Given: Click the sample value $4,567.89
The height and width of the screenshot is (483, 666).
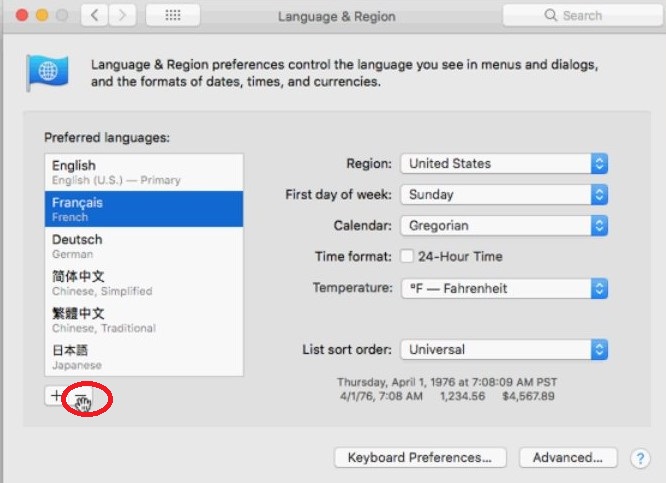Looking at the screenshot, I should coord(528,396).
